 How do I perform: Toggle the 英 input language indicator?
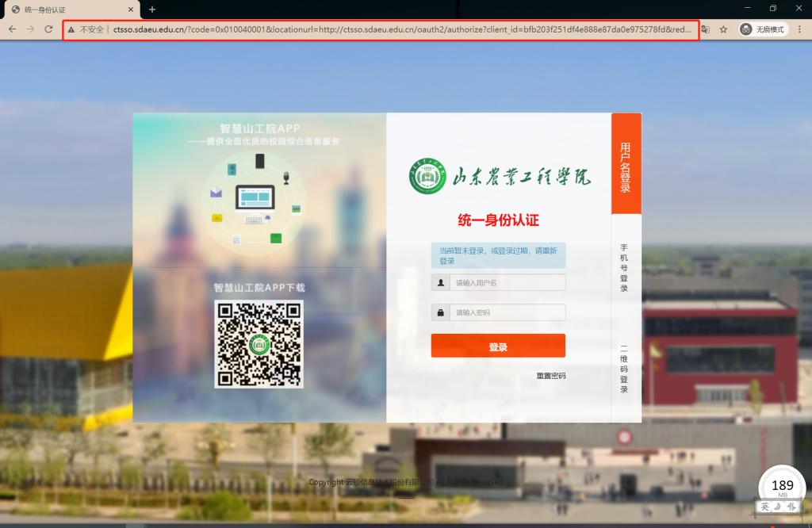[x=765, y=507]
